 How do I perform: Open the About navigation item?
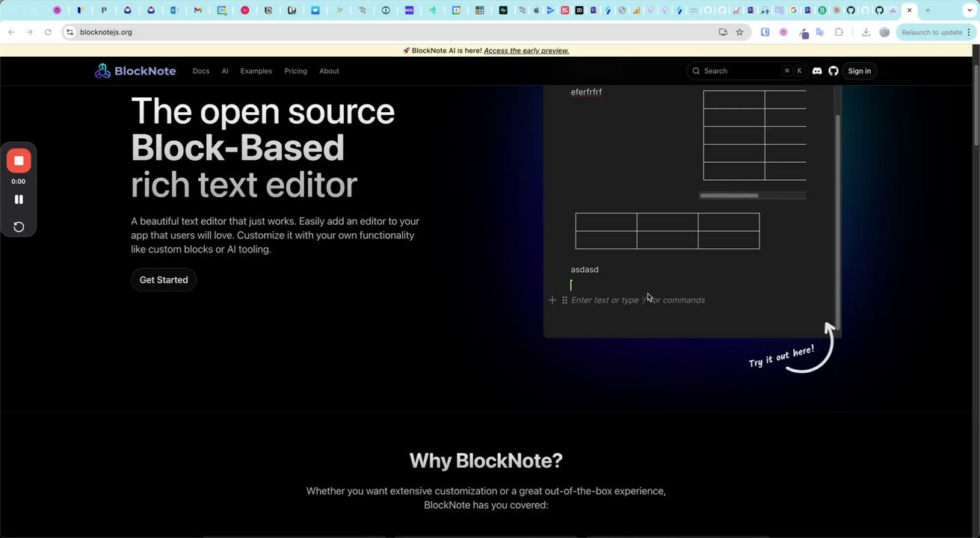coord(329,71)
